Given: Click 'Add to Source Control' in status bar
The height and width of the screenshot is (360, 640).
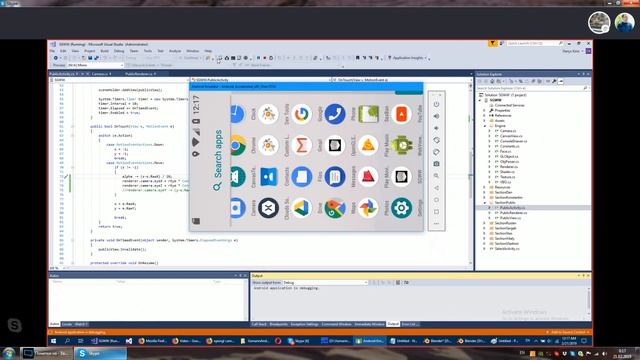Looking at the screenshot, I should pyautogui.click(x=569, y=332).
